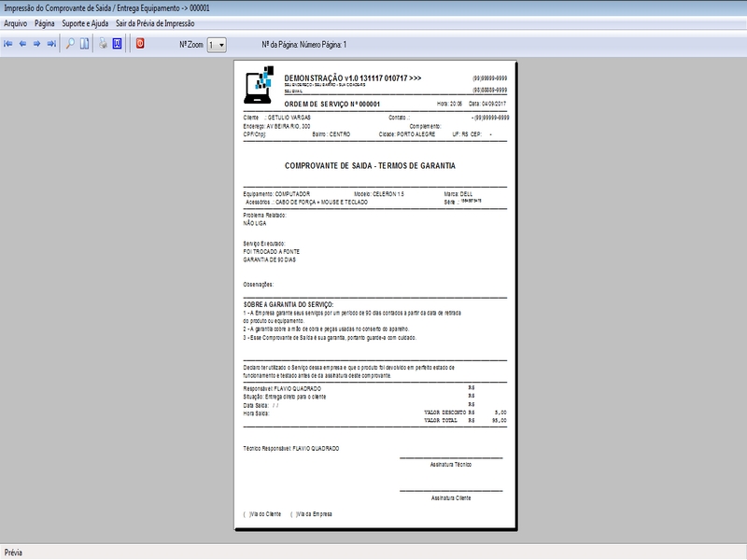Open the Página menu
The height and width of the screenshot is (560, 747).
tap(45, 22)
